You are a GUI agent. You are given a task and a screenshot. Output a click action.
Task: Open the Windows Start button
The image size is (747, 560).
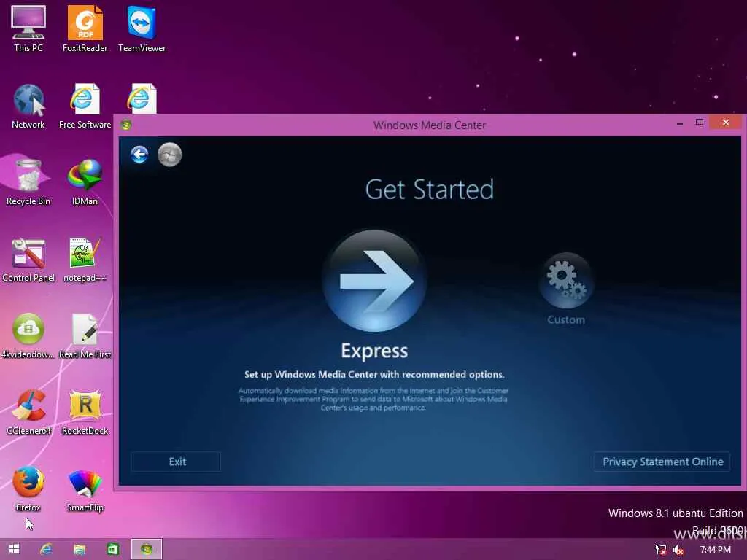coord(15,549)
